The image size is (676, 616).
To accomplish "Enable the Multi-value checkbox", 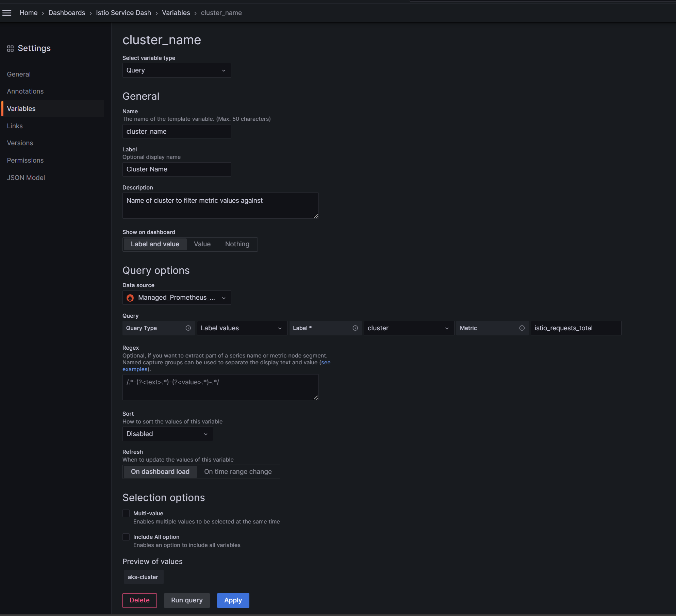I will pos(126,513).
